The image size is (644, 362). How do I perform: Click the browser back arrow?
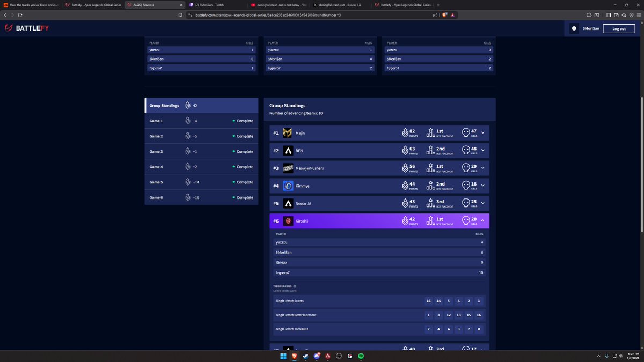pos(4,15)
